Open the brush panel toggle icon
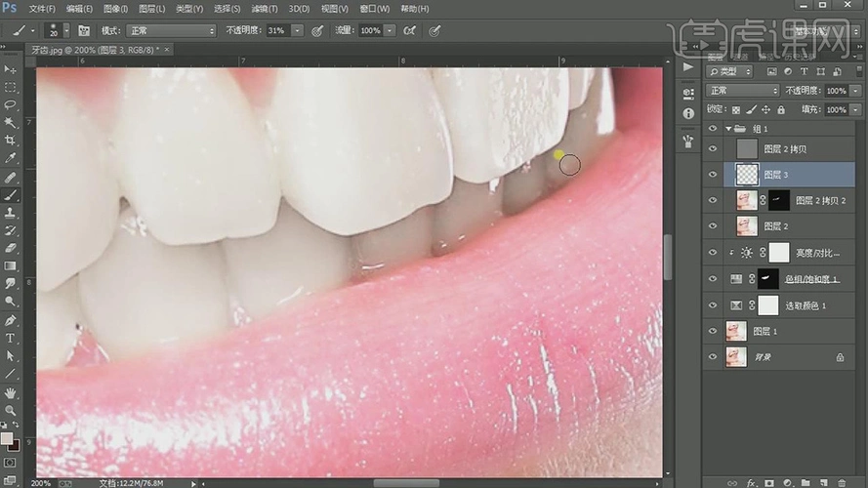Image resolution: width=868 pixels, height=488 pixels. [84, 31]
